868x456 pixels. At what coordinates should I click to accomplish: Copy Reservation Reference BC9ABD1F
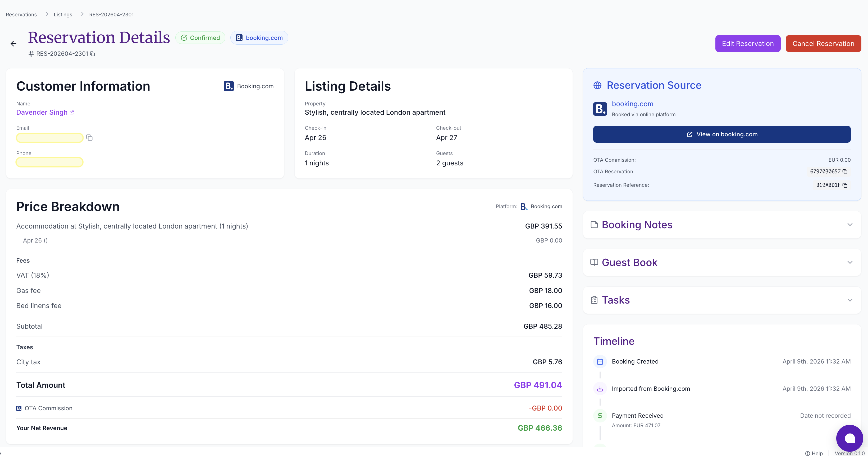click(x=845, y=185)
